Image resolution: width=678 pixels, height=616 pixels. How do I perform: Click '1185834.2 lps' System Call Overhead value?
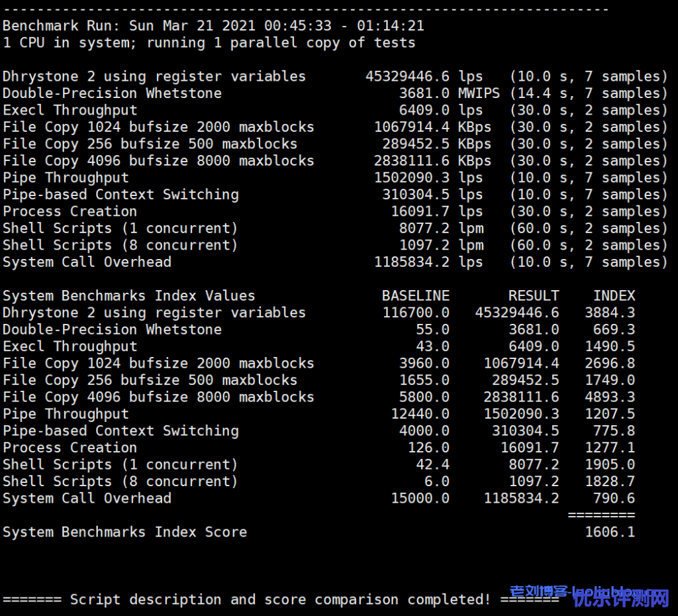coord(428,262)
